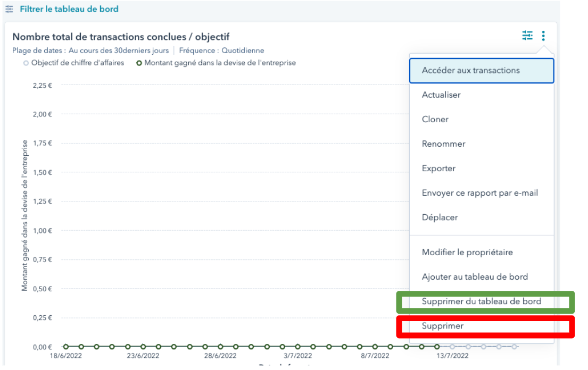
Task: Open the report filter settings icon
Action: click(x=527, y=36)
